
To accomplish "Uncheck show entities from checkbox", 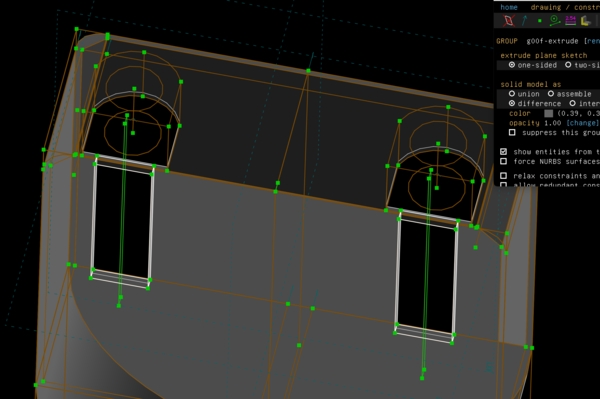I will pos(504,151).
